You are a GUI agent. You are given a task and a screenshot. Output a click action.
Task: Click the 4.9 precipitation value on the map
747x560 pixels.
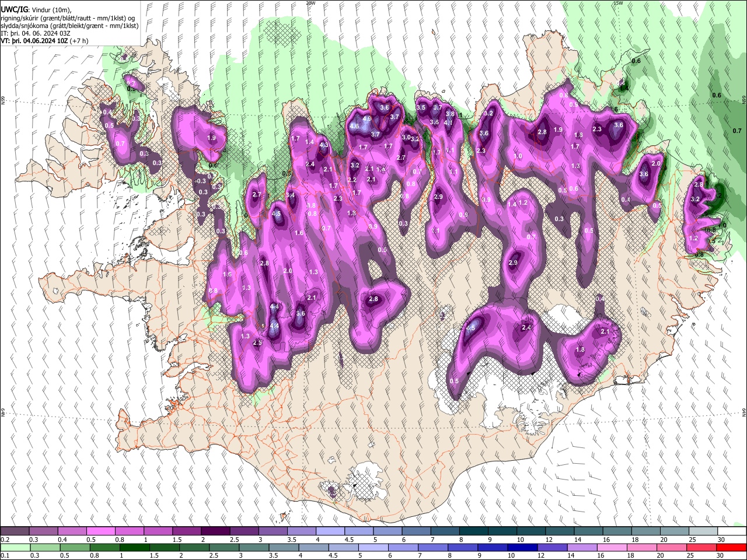click(367, 118)
